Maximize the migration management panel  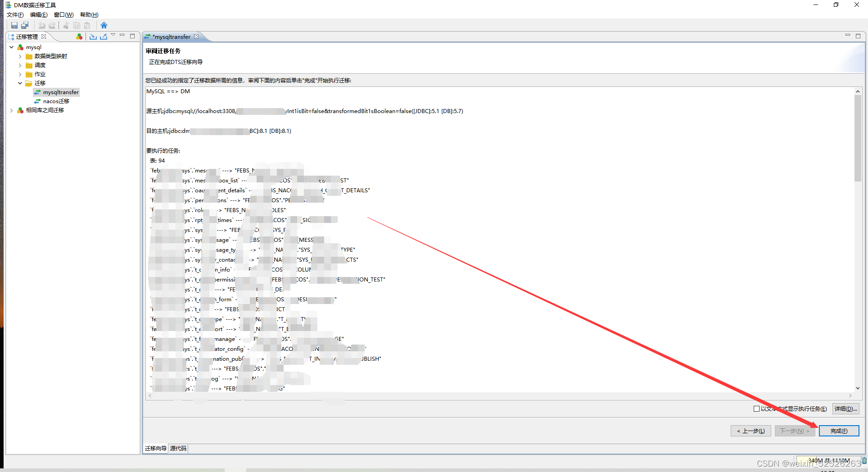(132, 36)
